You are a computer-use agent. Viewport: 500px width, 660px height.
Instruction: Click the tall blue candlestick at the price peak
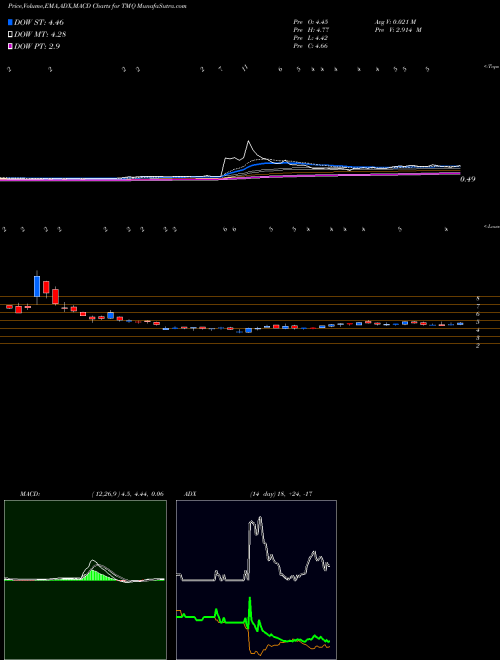tap(37, 285)
